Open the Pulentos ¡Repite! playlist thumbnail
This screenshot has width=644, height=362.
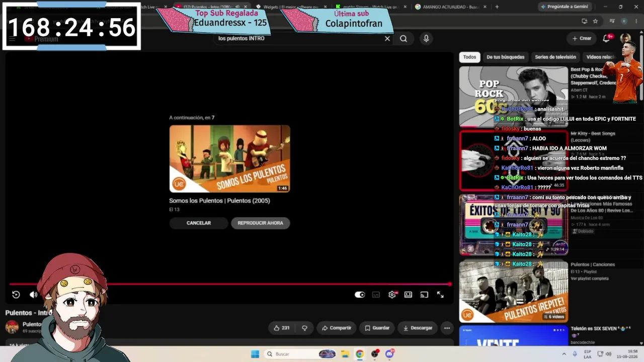click(514, 292)
